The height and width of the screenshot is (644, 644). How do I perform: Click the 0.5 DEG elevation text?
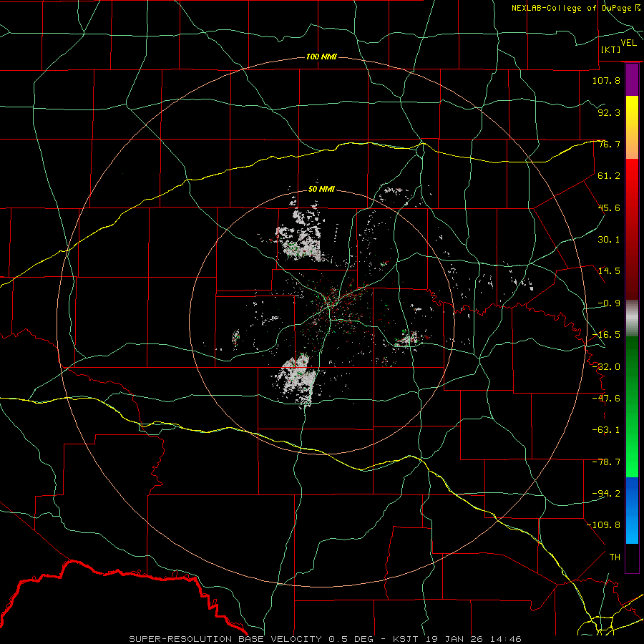[351, 639]
